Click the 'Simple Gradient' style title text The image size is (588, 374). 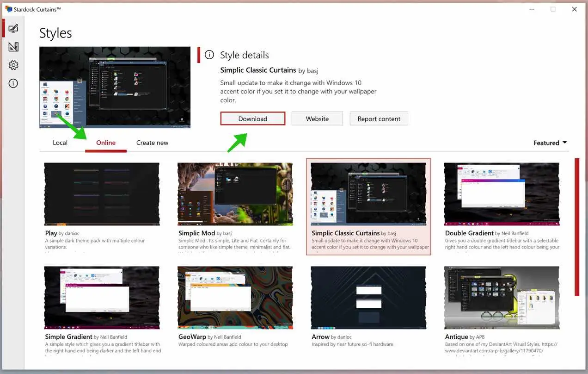(69, 337)
